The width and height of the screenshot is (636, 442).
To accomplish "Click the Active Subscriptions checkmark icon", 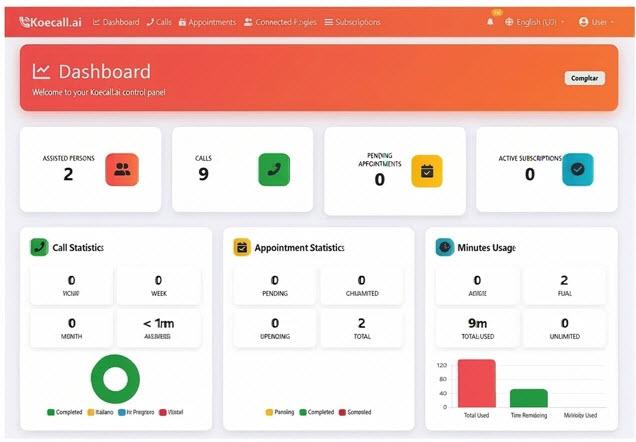I will (x=577, y=170).
